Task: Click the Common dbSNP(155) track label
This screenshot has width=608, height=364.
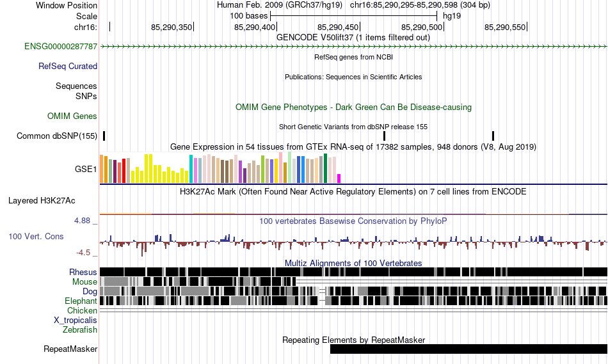Action: 57,136
